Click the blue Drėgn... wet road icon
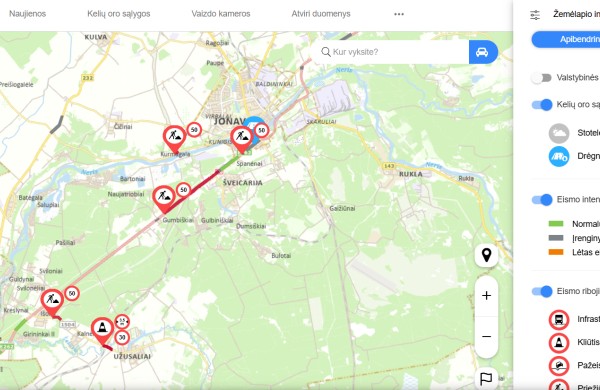The image size is (600, 390). tap(559, 156)
